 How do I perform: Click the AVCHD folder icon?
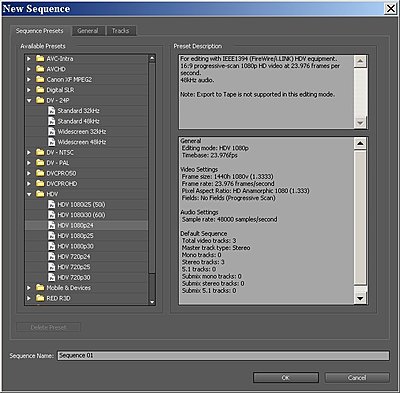[40, 69]
